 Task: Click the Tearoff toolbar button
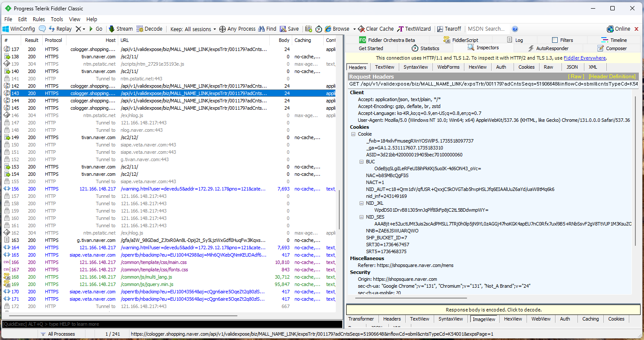tap(449, 29)
